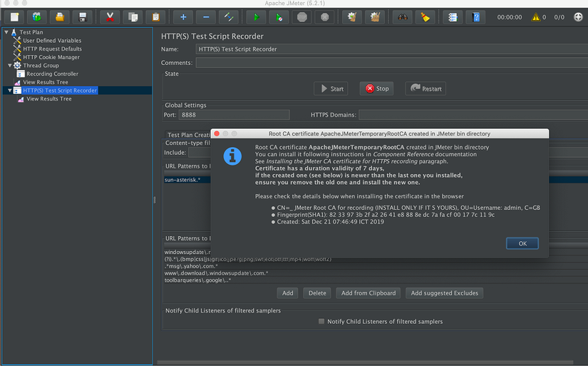Click the tree panel split divider handle
This screenshot has width=588, height=366.
pyautogui.click(x=155, y=200)
